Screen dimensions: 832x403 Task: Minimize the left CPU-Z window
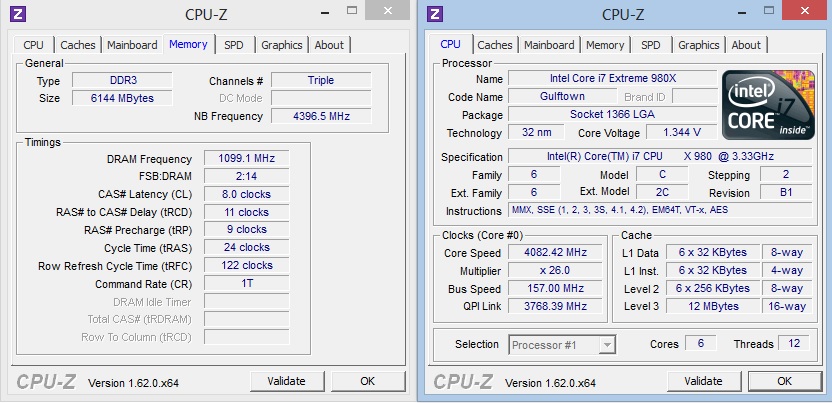[x=324, y=11]
